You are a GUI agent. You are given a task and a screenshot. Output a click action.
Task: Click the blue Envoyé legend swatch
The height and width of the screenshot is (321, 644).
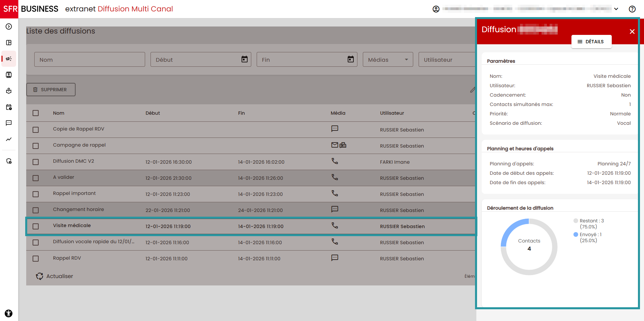click(575, 234)
